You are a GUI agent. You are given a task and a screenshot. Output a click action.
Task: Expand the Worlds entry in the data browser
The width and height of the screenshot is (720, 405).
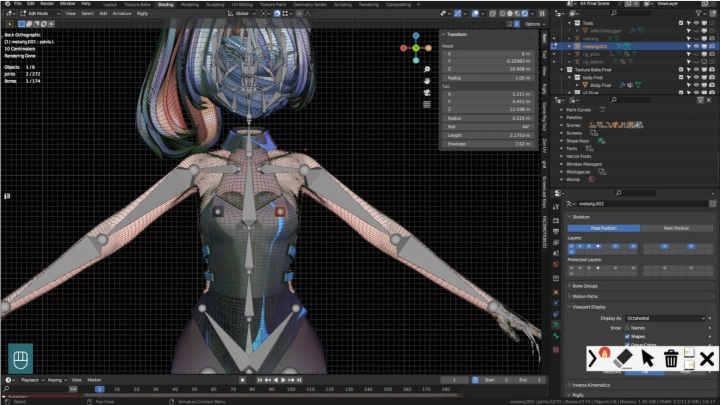pyautogui.click(x=562, y=180)
